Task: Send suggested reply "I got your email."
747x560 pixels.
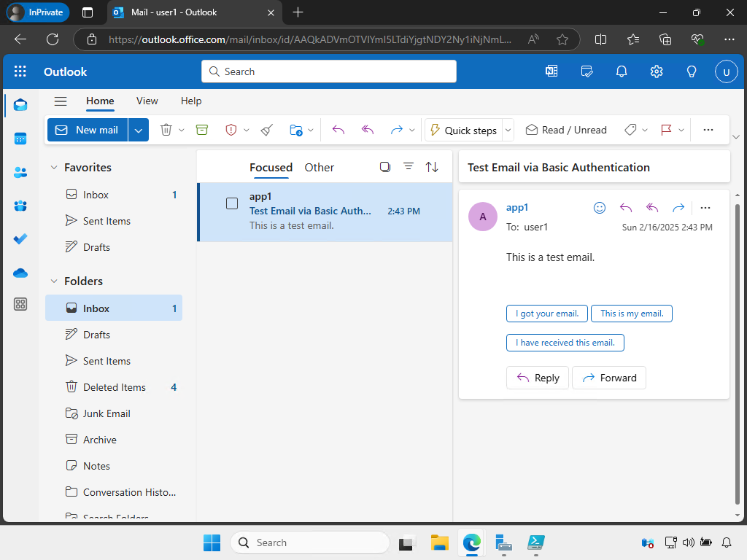Action: click(x=547, y=314)
